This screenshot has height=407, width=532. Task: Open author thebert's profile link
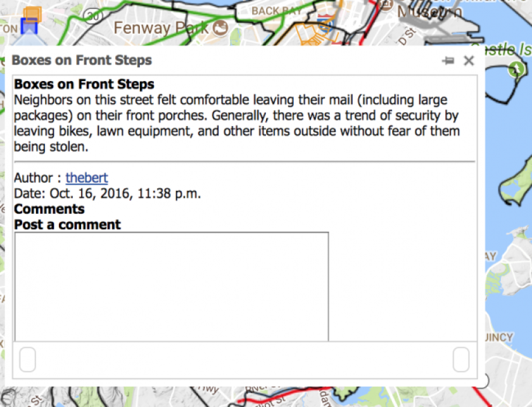[87, 178]
